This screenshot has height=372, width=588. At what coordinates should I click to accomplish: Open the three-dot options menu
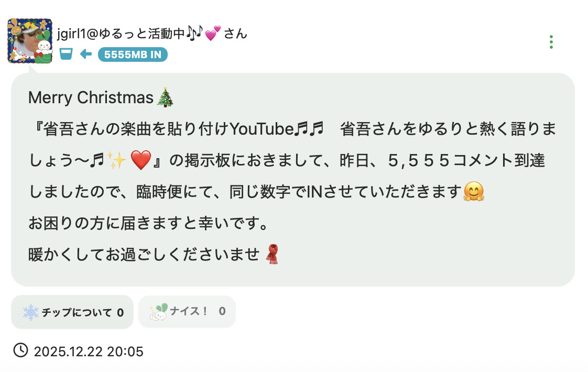(x=551, y=42)
